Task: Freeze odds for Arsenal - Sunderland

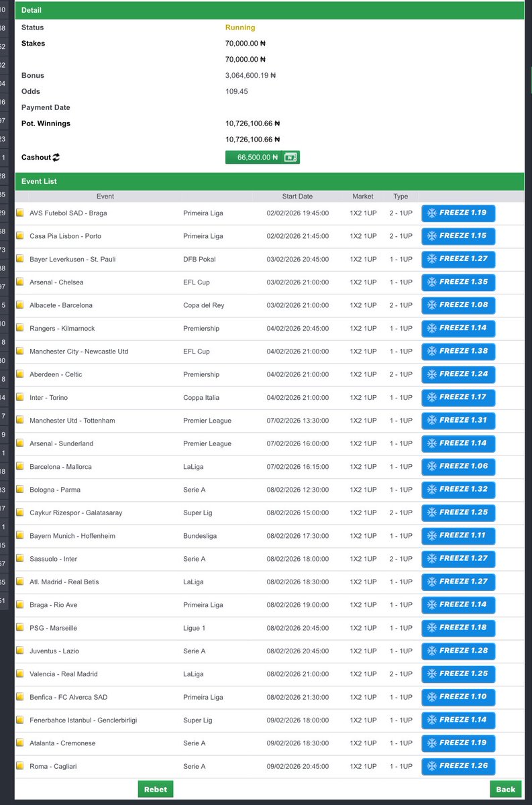Action: tap(458, 443)
